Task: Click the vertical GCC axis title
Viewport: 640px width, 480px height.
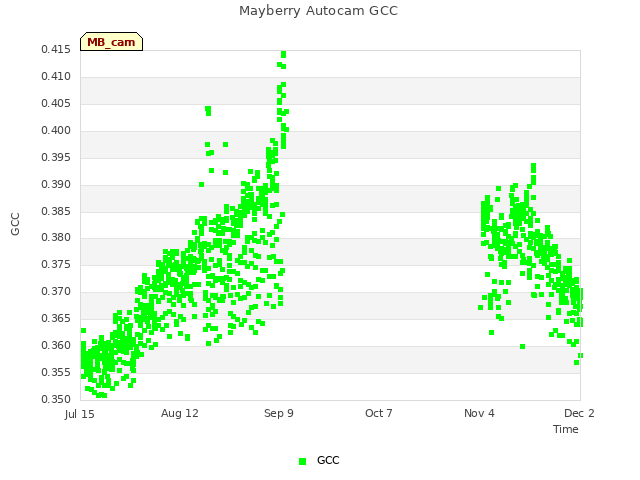Action: tap(15, 224)
